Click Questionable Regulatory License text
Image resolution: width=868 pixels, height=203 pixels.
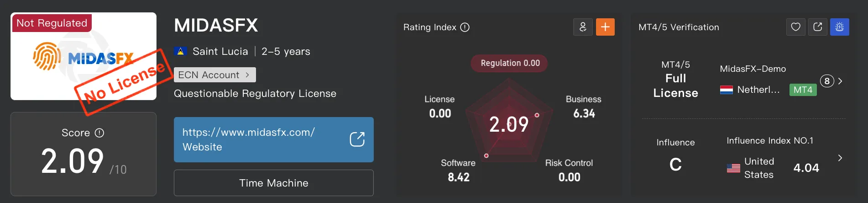pos(255,94)
